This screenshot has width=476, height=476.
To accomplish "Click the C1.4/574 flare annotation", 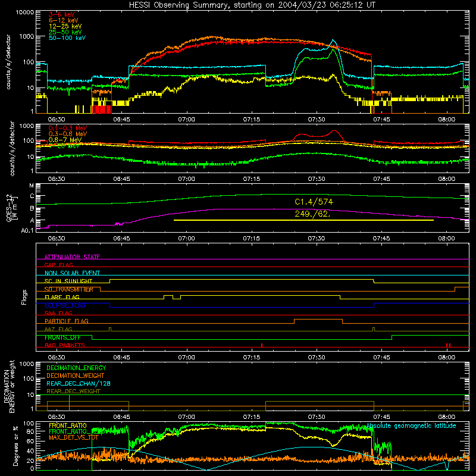I will coord(314,202).
